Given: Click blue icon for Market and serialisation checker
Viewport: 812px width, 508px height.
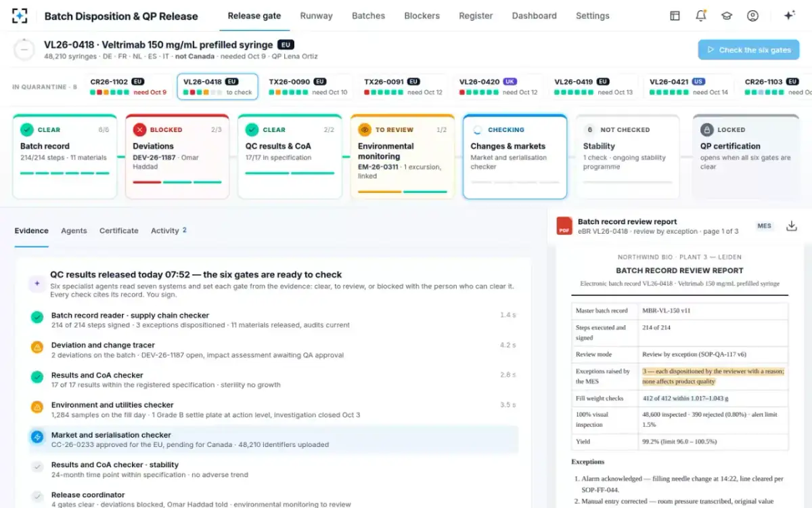Looking at the screenshot, I should point(37,437).
